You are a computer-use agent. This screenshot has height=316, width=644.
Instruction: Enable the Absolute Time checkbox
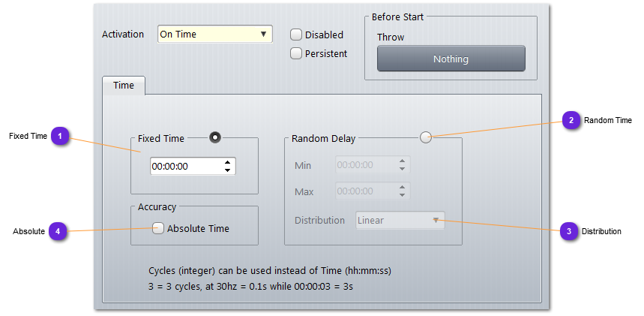tap(158, 229)
